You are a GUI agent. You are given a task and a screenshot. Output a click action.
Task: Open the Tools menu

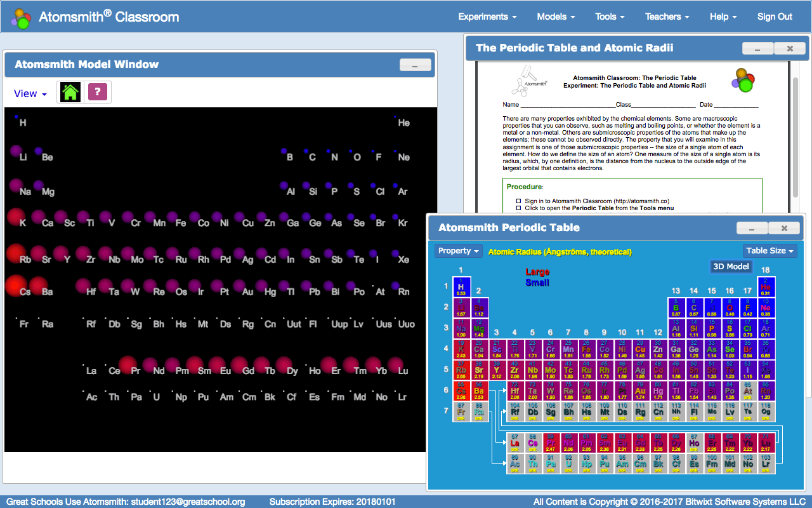(610, 17)
